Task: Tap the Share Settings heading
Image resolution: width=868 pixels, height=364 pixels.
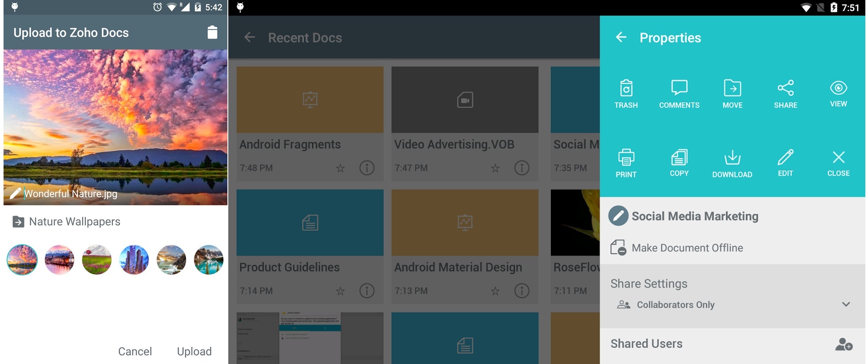Action: 649,283
